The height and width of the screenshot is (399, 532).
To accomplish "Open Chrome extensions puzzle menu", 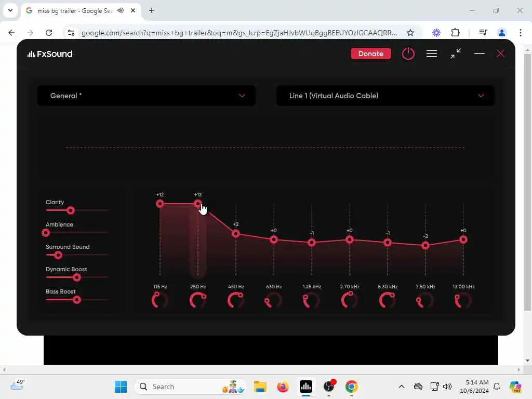I will click(x=455, y=33).
